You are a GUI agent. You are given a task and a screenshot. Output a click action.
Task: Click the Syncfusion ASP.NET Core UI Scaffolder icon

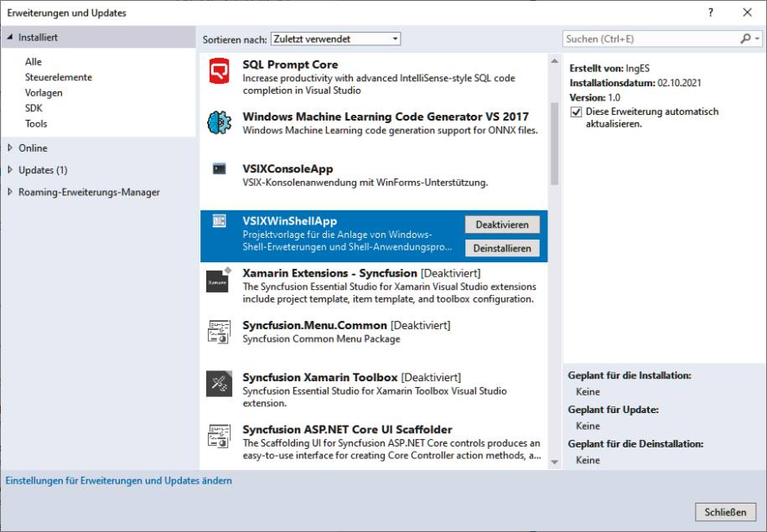coord(219,436)
